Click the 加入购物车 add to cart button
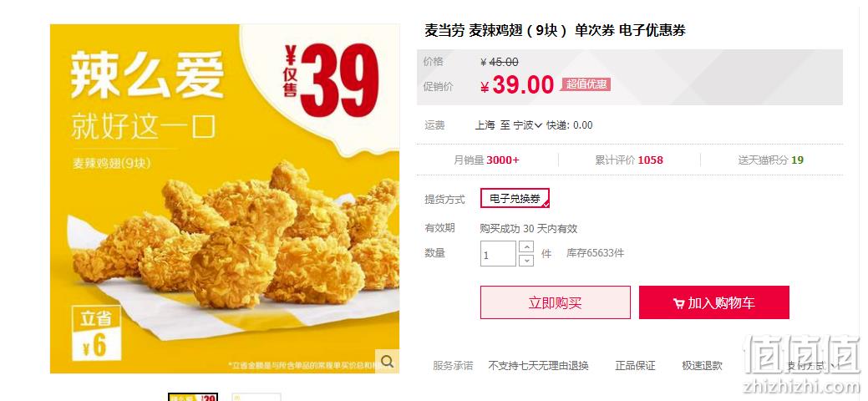The height and width of the screenshot is (401, 868). (x=714, y=302)
